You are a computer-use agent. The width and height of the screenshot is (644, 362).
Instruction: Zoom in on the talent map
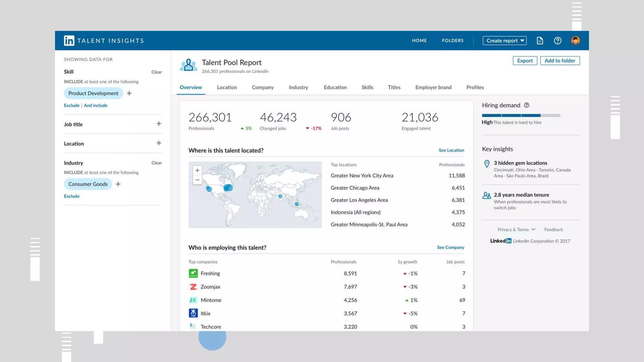197,170
